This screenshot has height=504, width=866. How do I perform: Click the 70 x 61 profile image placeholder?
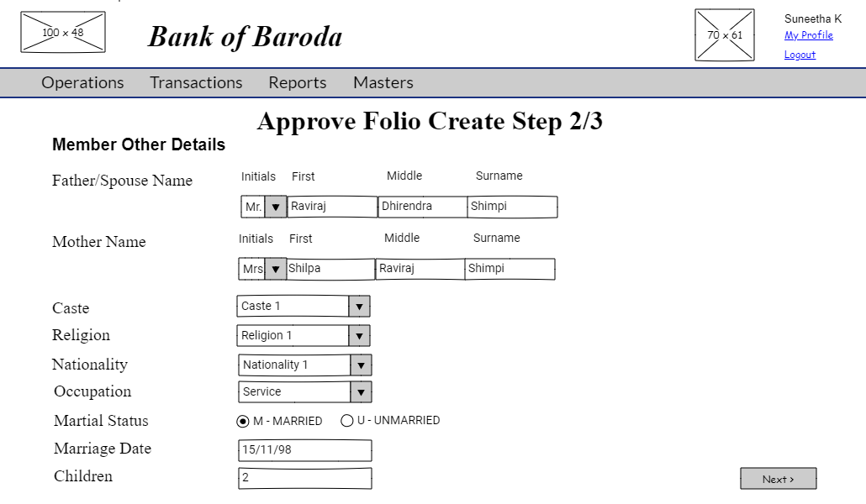(724, 34)
